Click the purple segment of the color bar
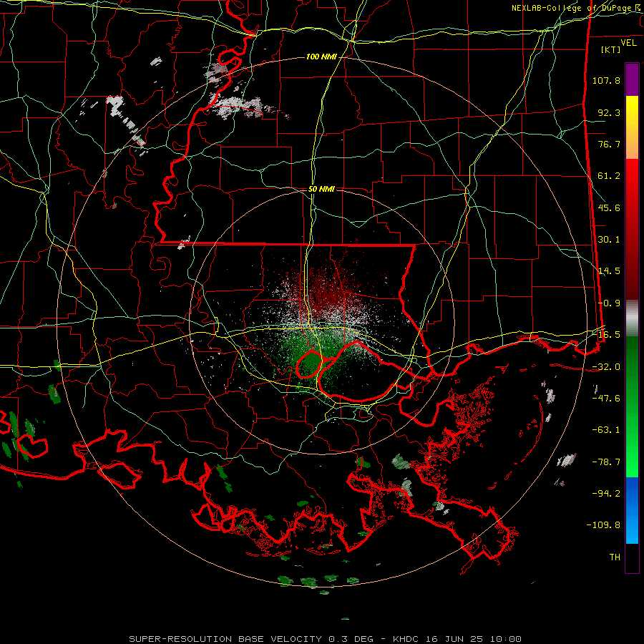This screenshot has height=644, width=644. click(x=632, y=79)
